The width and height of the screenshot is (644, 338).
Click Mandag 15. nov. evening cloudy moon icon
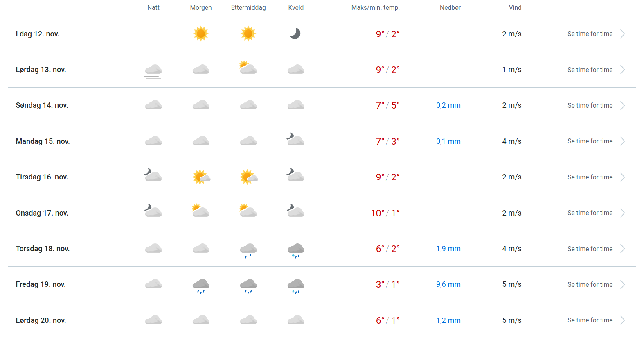click(x=295, y=140)
